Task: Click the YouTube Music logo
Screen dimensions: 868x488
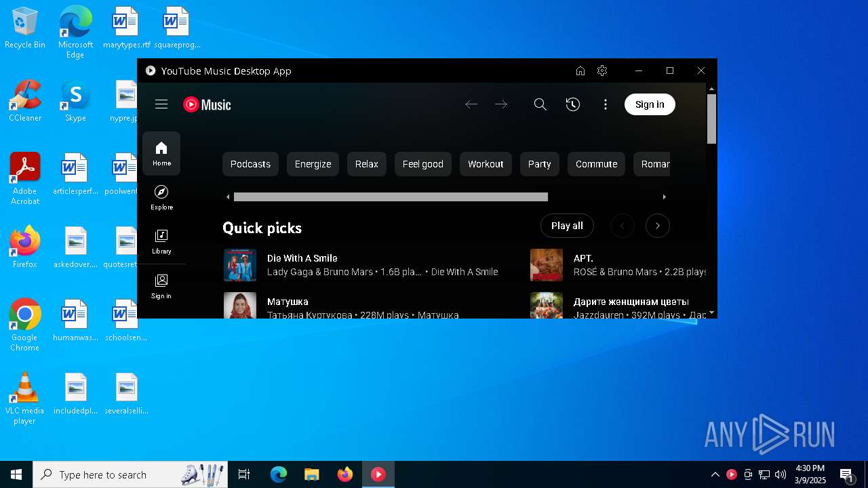Action: point(207,104)
